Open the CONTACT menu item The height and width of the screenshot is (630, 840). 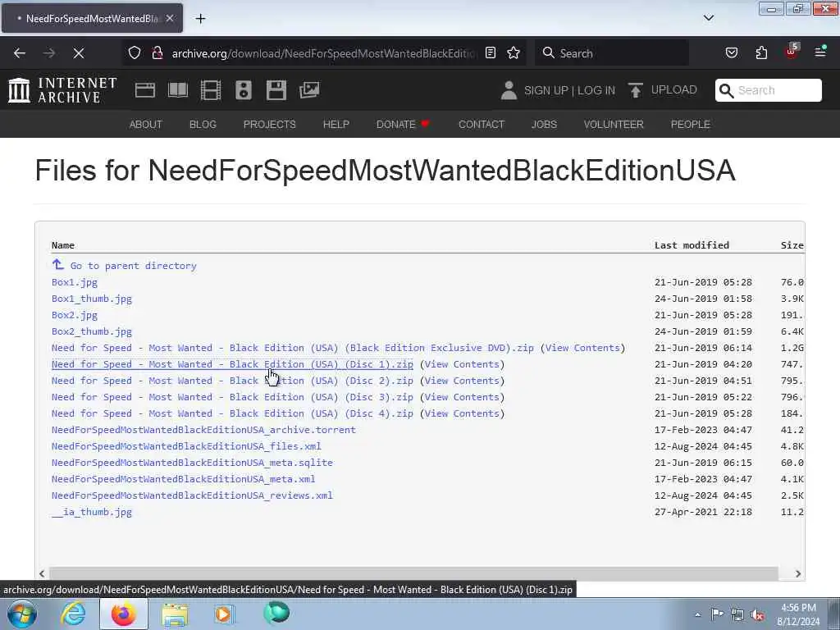481,125
